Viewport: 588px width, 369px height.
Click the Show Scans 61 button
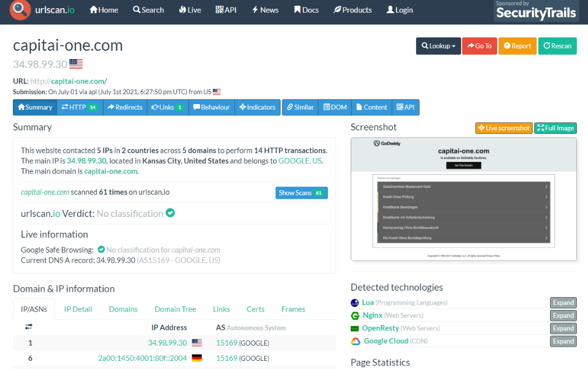coord(302,193)
